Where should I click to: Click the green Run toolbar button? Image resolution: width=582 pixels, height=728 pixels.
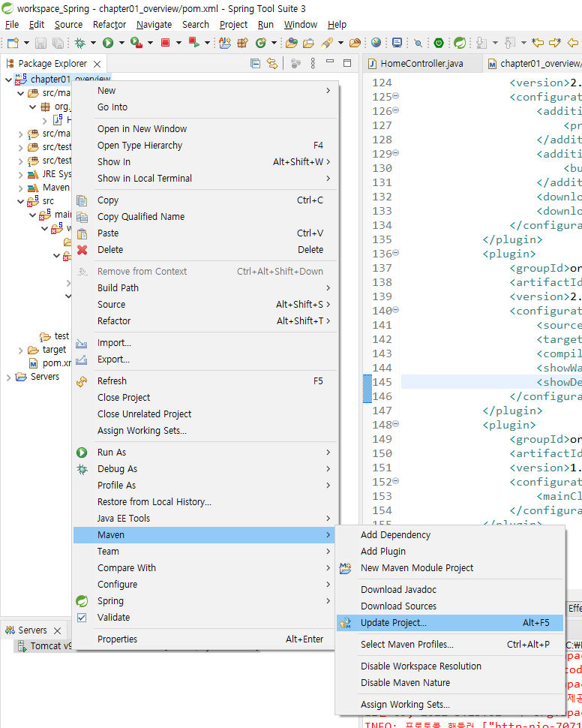[108, 43]
